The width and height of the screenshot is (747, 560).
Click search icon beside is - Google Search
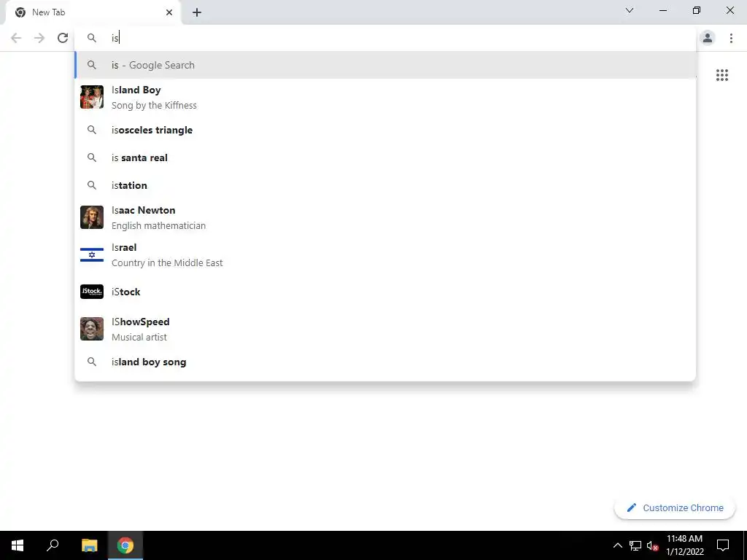tap(92, 65)
